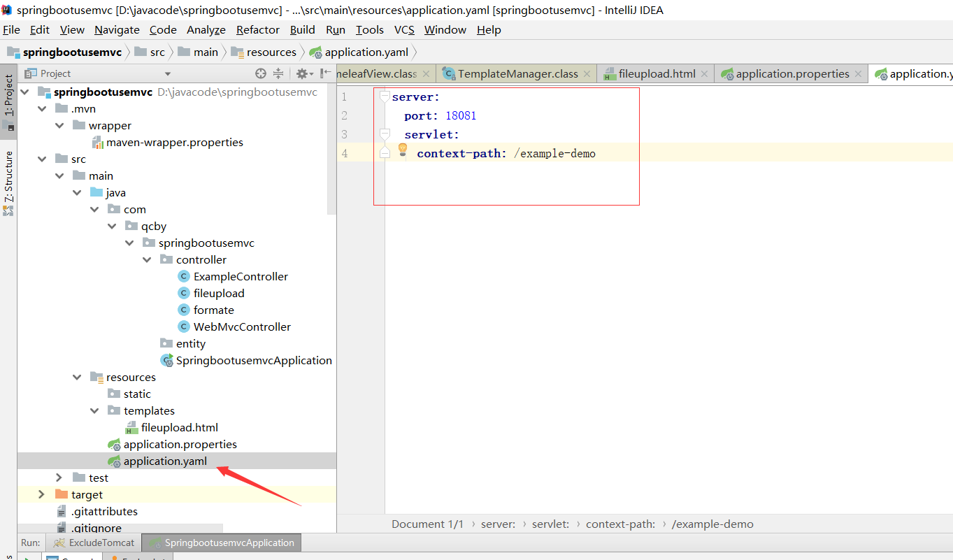This screenshot has width=953, height=560.
Task: Open the VCS menu
Action: [x=404, y=29]
